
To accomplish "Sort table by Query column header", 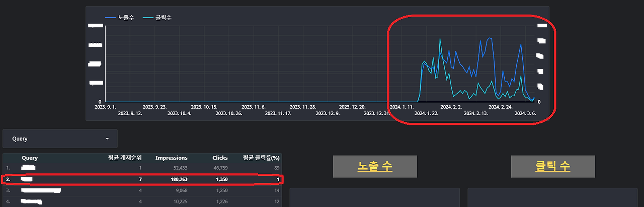I will tap(30, 158).
